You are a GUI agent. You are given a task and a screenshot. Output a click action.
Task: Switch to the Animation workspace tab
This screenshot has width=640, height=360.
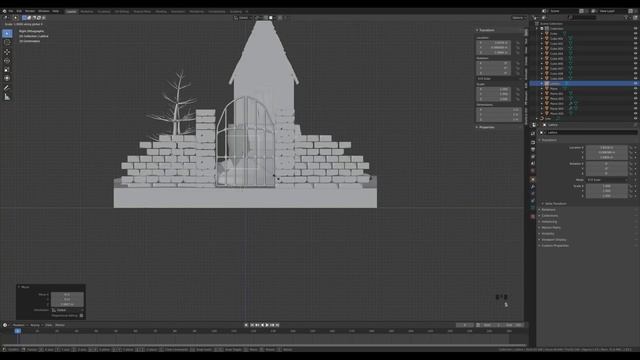pyautogui.click(x=178, y=11)
